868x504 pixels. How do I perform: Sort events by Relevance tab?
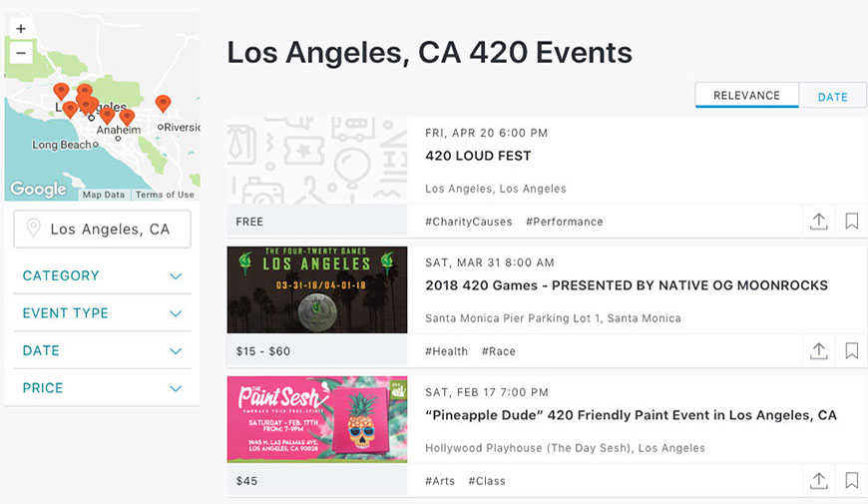[746, 96]
